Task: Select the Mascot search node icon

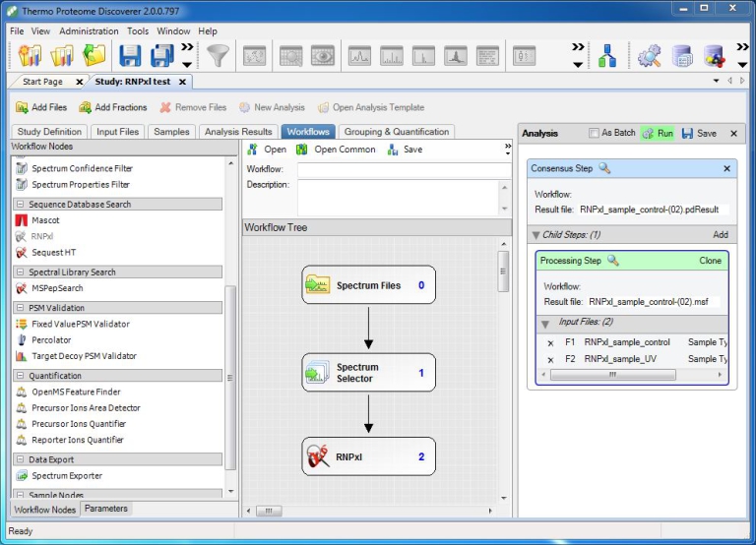Action: (23, 220)
